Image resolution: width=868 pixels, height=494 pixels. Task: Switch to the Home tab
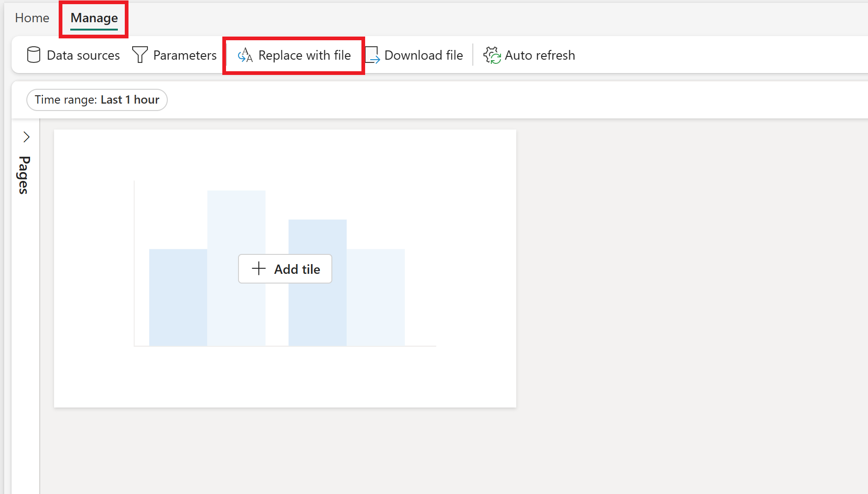pyautogui.click(x=31, y=18)
